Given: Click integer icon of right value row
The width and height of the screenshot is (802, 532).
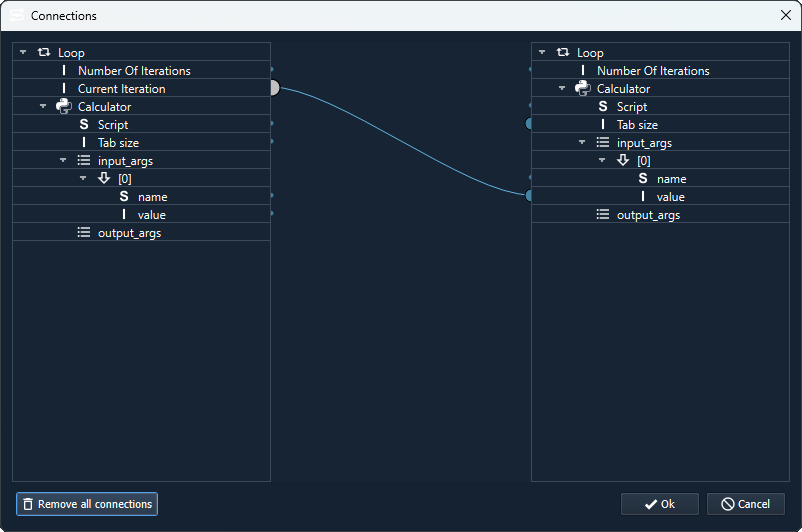Looking at the screenshot, I should [x=643, y=196].
